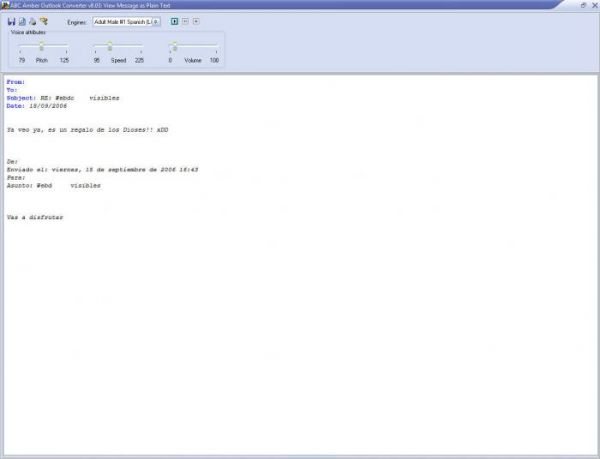This screenshot has width=600, height=459.
Task: Click the 'To:' header label
Action: 12,90
